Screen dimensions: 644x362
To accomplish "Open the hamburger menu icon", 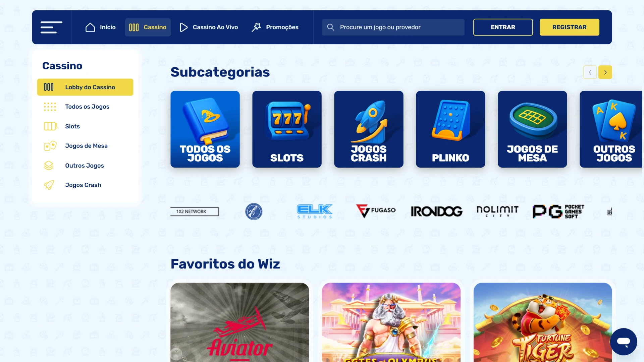I will [51, 27].
